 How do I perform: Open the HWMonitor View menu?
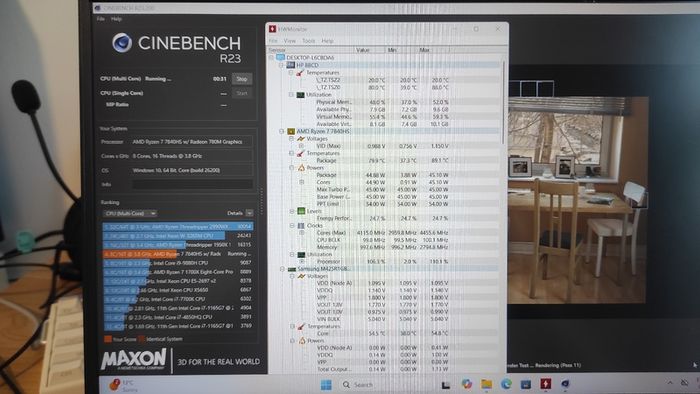point(290,41)
